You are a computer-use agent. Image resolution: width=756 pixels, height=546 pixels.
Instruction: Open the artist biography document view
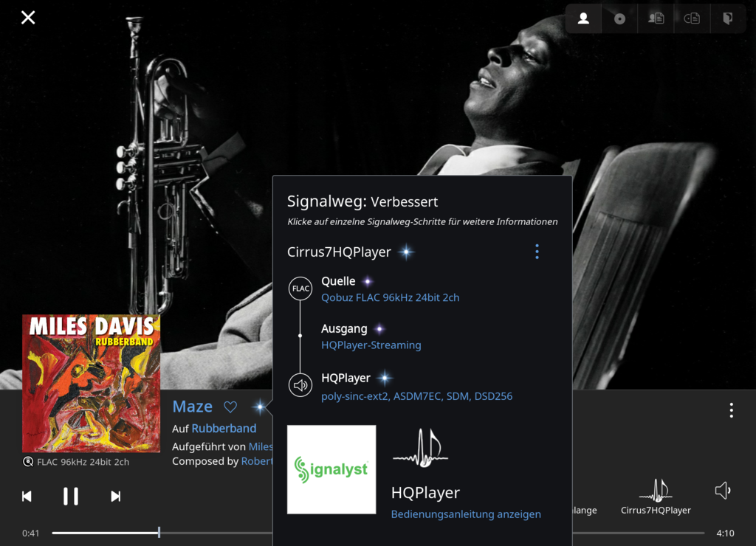click(x=656, y=19)
